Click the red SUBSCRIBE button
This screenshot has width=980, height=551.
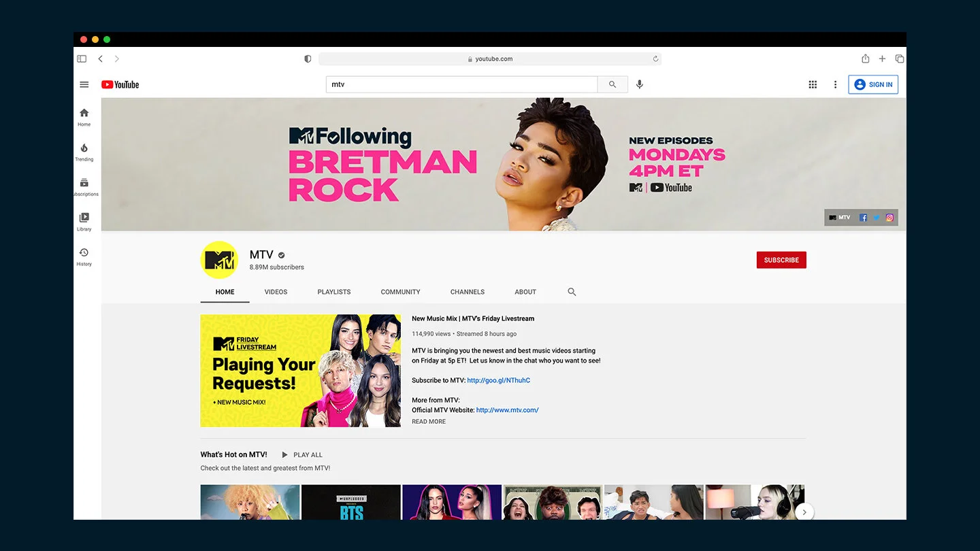[x=781, y=260]
